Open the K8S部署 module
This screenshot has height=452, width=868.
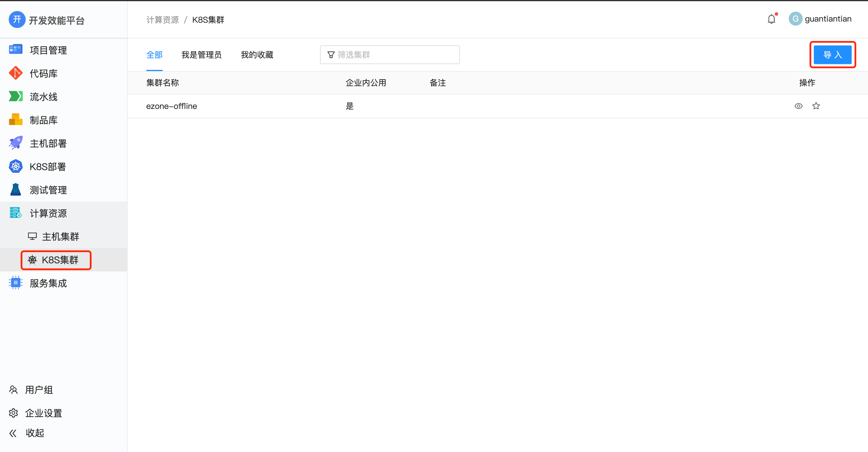(48, 166)
